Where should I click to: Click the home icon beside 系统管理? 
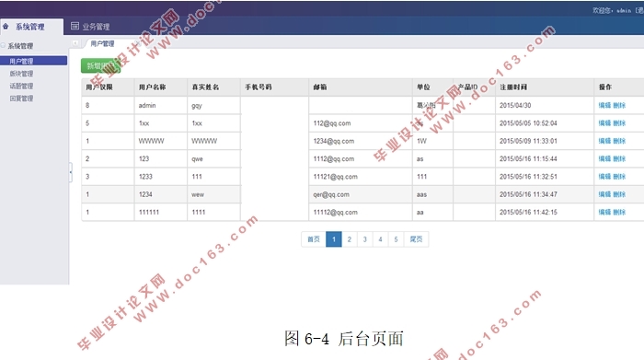point(6,27)
